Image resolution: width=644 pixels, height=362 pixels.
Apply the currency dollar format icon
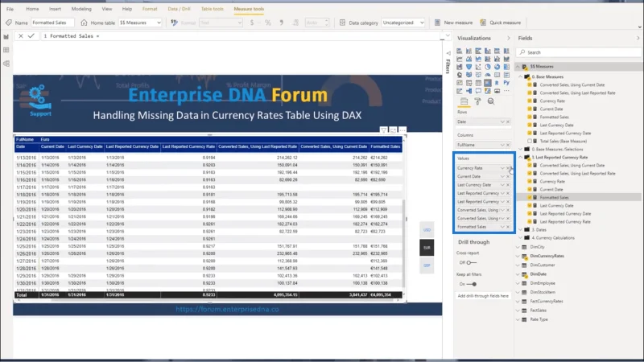click(x=252, y=23)
